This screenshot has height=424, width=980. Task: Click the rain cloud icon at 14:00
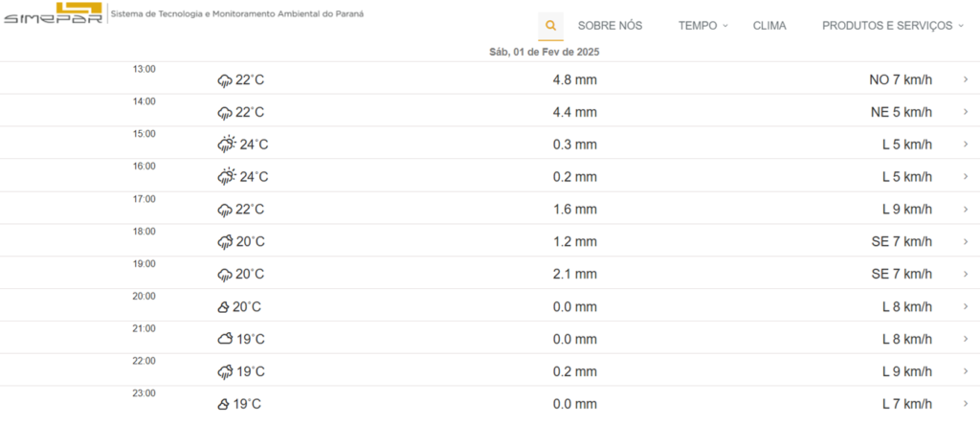coord(225,113)
